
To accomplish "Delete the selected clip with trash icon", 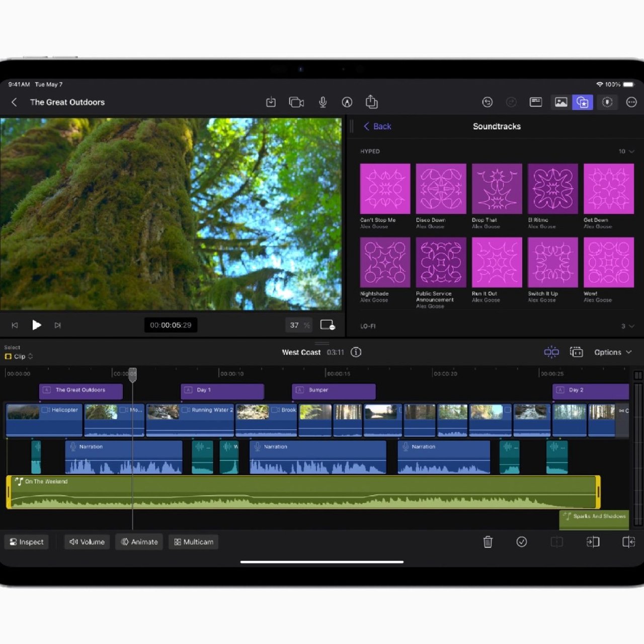I will pyautogui.click(x=488, y=542).
